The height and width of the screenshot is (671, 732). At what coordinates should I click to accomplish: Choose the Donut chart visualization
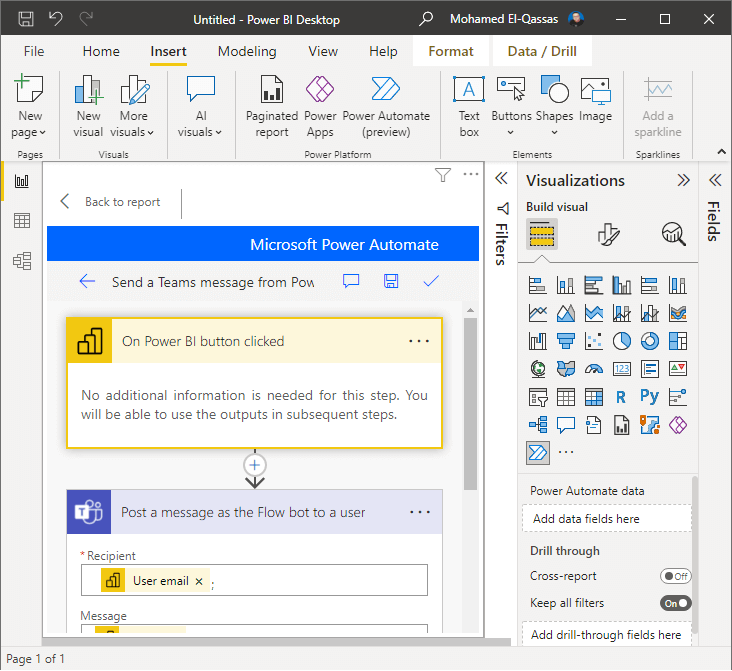(x=649, y=341)
